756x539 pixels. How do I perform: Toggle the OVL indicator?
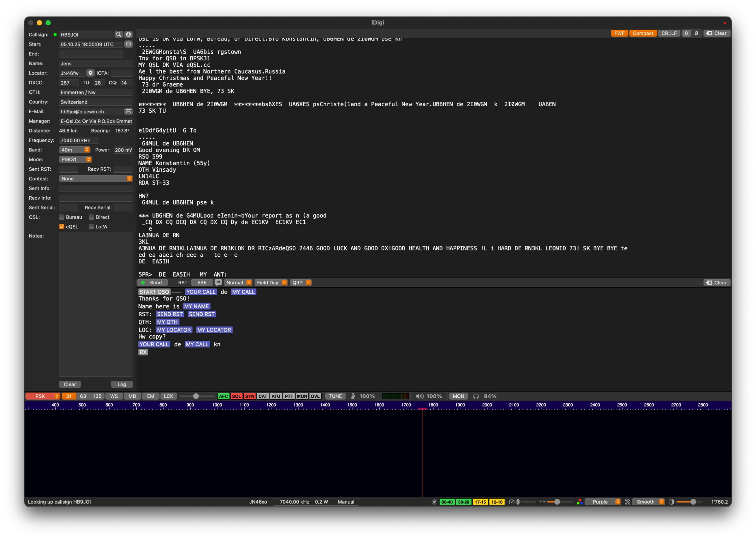pos(315,396)
